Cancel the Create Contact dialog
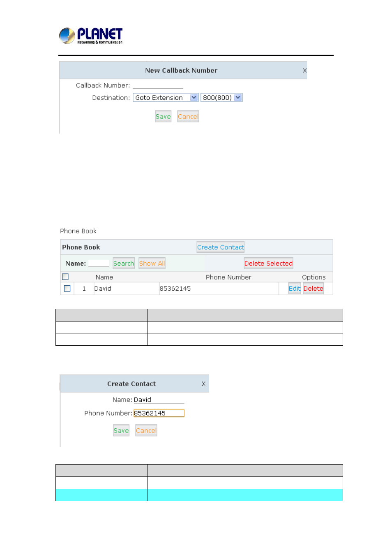392x555 pixels. click(146, 430)
